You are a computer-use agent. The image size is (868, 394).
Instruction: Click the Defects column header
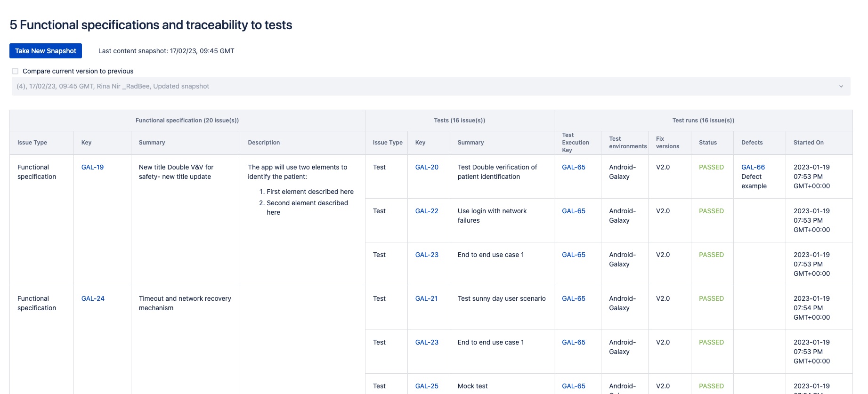point(752,143)
